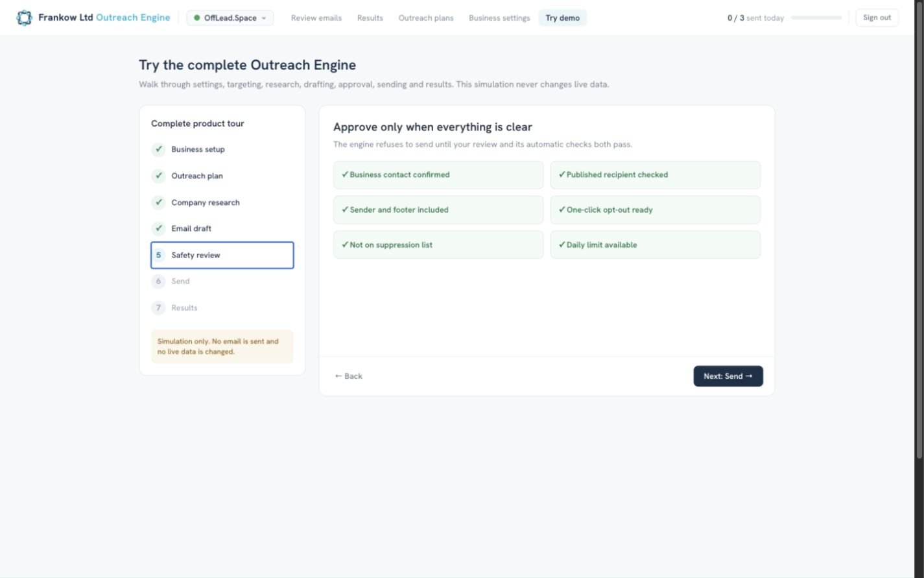Click the checkmark icon beside Business setup
924x578 pixels.
[159, 149]
